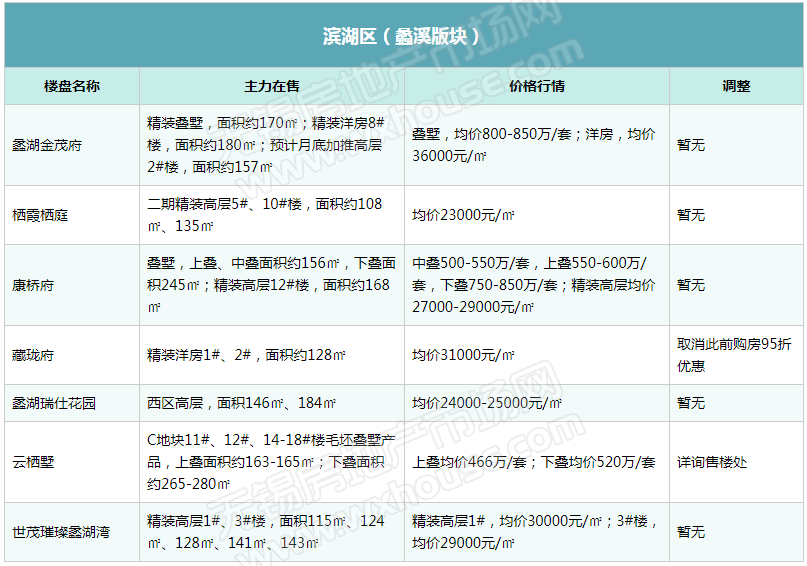The height and width of the screenshot is (566, 807).
Task: Click the 康桥府 property name
Action: 33,285
